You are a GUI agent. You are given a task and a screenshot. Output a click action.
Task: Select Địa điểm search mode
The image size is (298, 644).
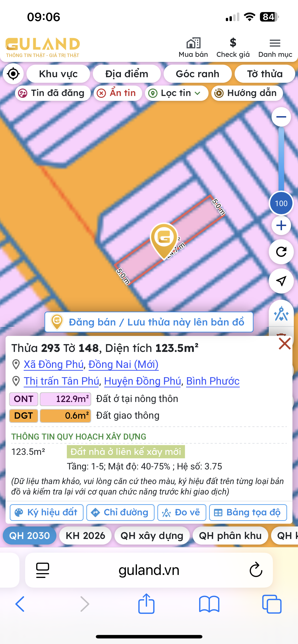[127, 74]
